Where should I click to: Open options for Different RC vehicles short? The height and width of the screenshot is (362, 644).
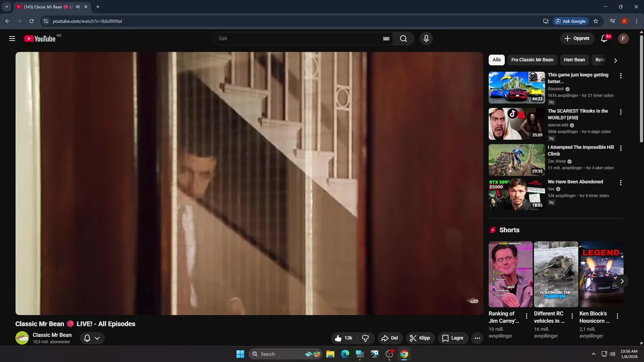point(572,316)
